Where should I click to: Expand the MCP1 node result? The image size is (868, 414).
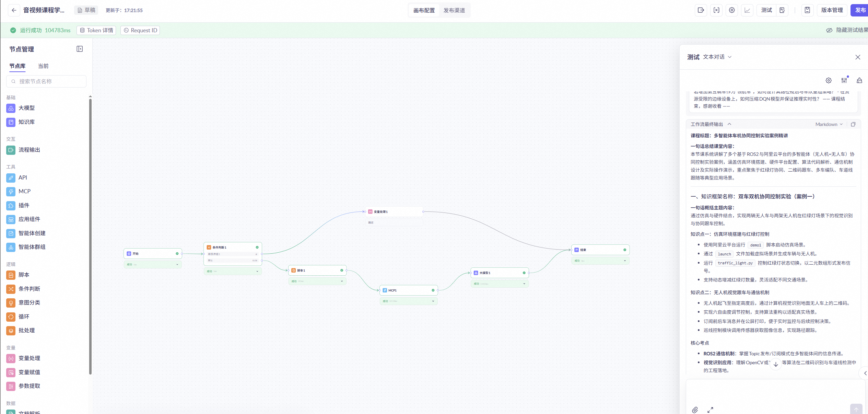[x=433, y=301]
